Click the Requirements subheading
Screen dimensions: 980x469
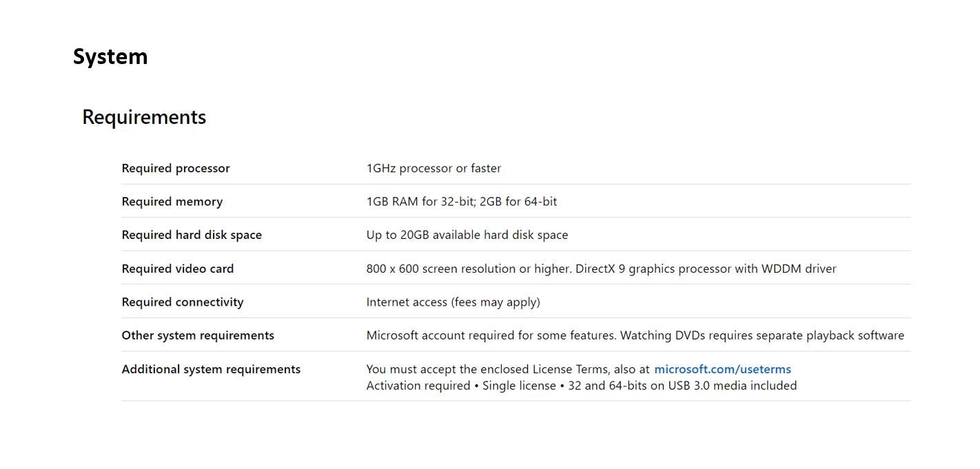(x=144, y=117)
